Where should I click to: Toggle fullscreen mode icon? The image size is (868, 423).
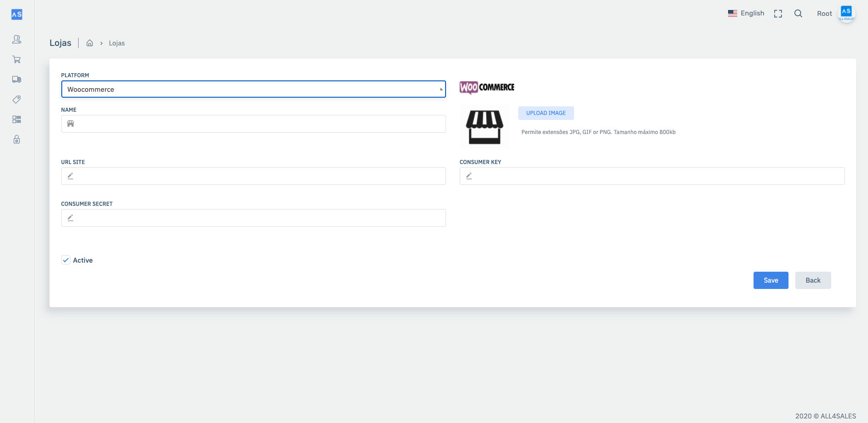[x=778, y=14]
